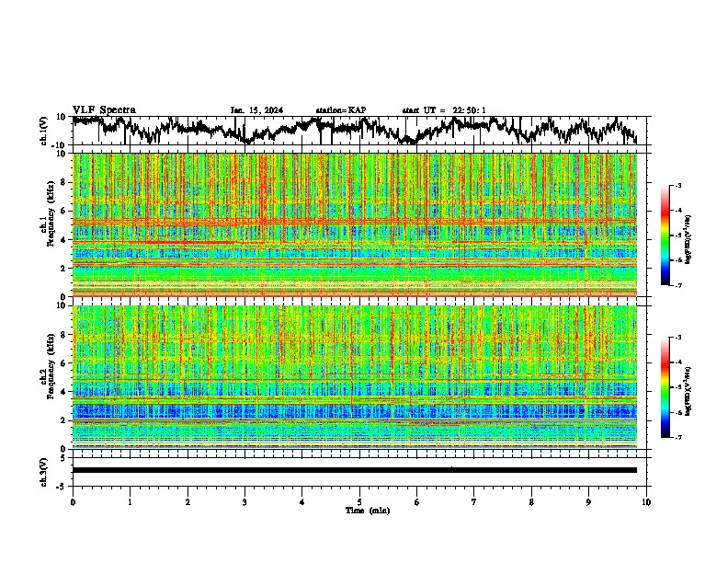Click time axis tick label 1
Viewport: 728px width, 563px height.
pyautogui.click(x=130, y=502)
